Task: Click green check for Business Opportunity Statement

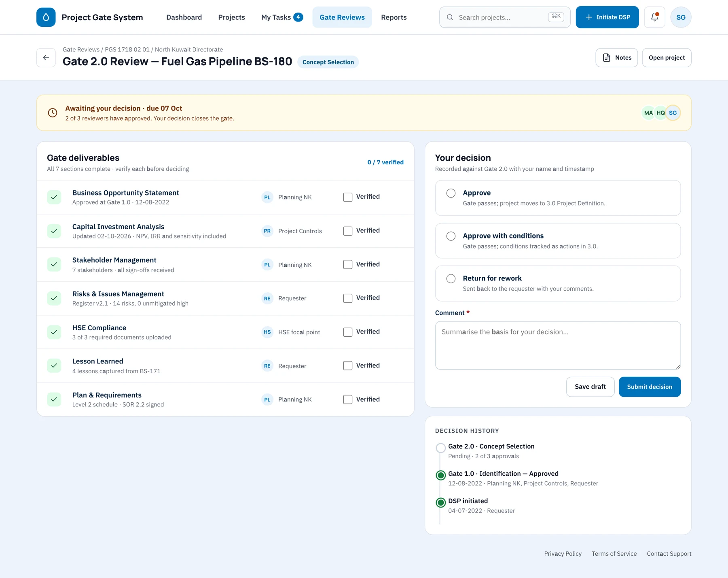Action: [x=54, y=197]
